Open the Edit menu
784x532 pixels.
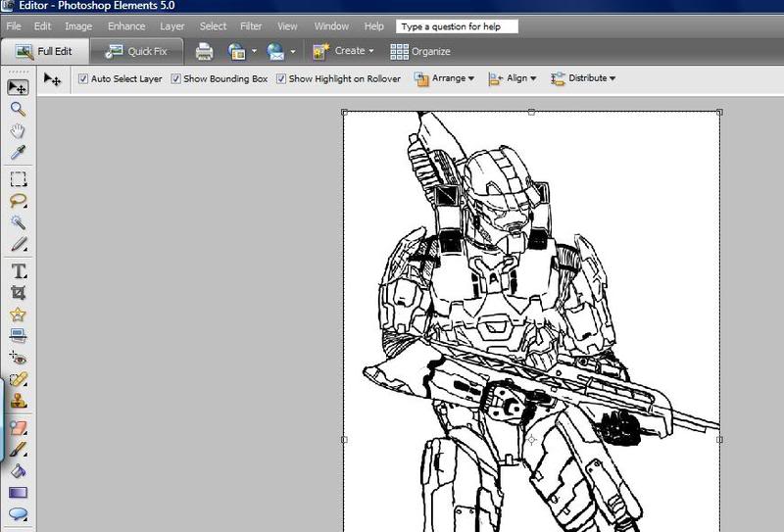pyautogui.click(x=42, y=26)
